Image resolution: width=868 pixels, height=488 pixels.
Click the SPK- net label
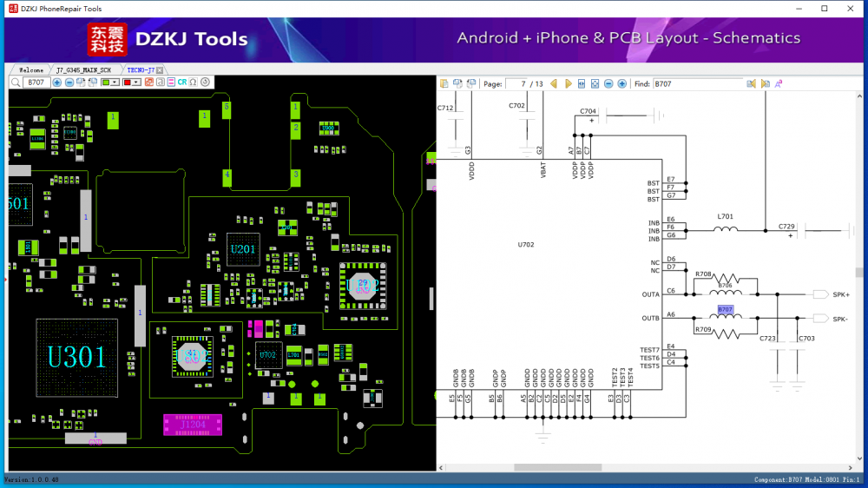click(x=840, y=319)
